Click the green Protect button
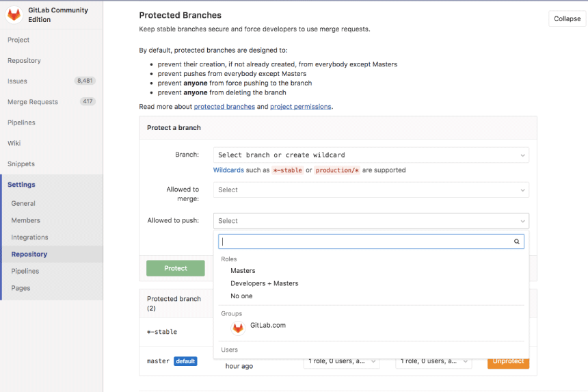The width and height of the screenshot is (588, 392). click(176, 268)
